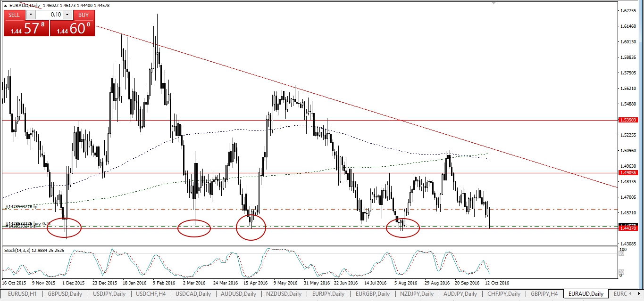Click the BUY button
The height and width of the screenshot is (301, 644).
tap(84, 15)
